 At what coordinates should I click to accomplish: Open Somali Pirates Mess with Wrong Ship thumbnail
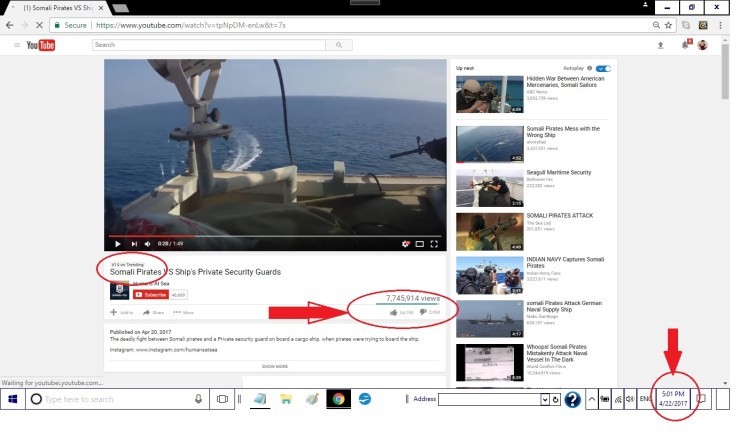489,144
